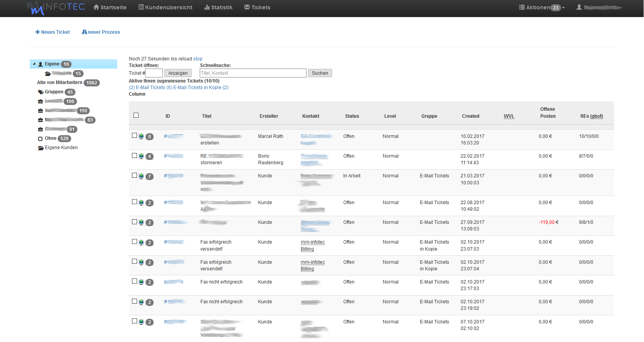Click the Suchen button
Image resolution: width=644 pixels, height=342 pixels.
tap(320, 73)
